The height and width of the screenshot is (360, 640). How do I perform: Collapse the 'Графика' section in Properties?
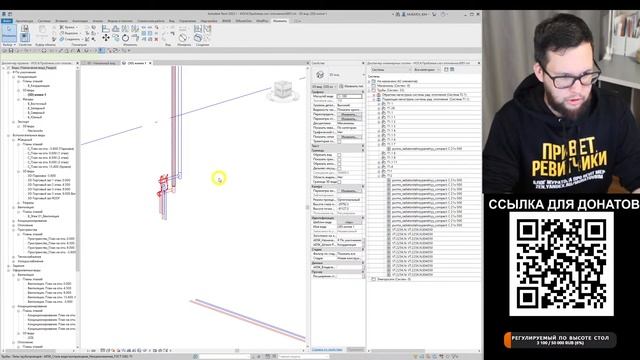(363, 92)
